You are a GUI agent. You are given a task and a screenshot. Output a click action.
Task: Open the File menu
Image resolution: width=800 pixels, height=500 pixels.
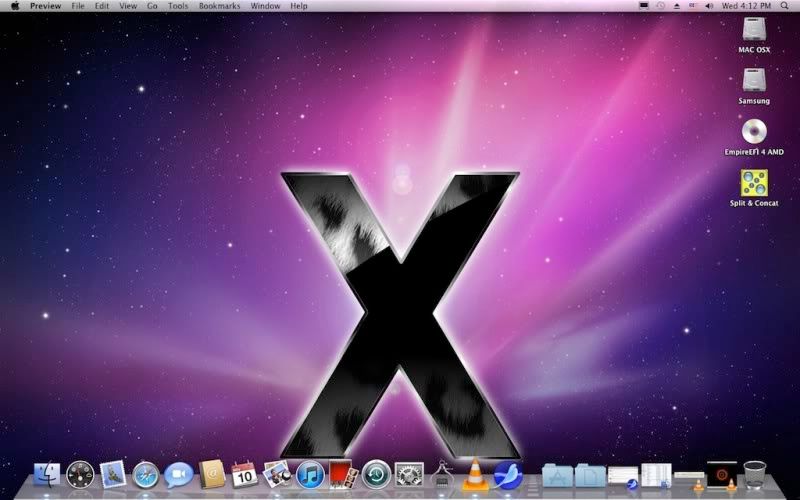[78, 6]
